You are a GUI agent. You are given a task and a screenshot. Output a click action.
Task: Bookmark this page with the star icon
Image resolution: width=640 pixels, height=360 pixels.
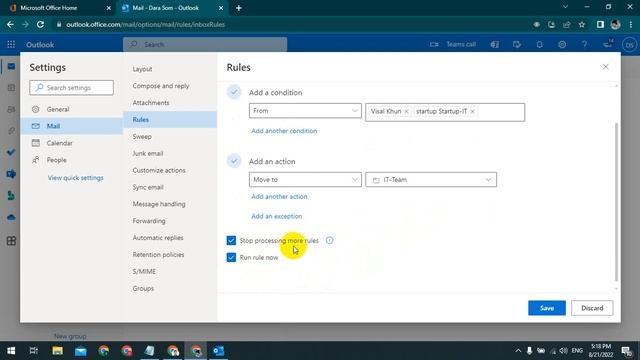point(582,24)
